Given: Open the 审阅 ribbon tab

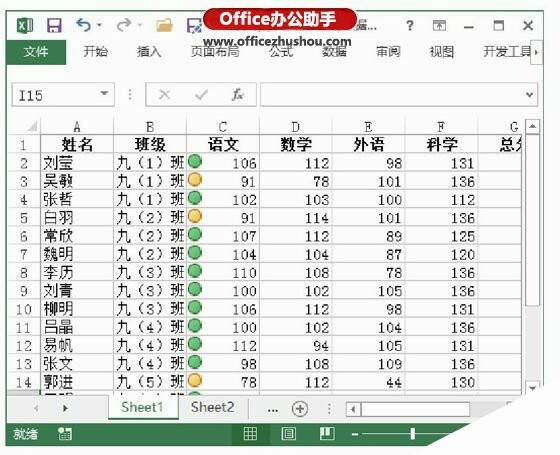Looking at the screenshot, I should pyautogui.click(x=388, y=52).
